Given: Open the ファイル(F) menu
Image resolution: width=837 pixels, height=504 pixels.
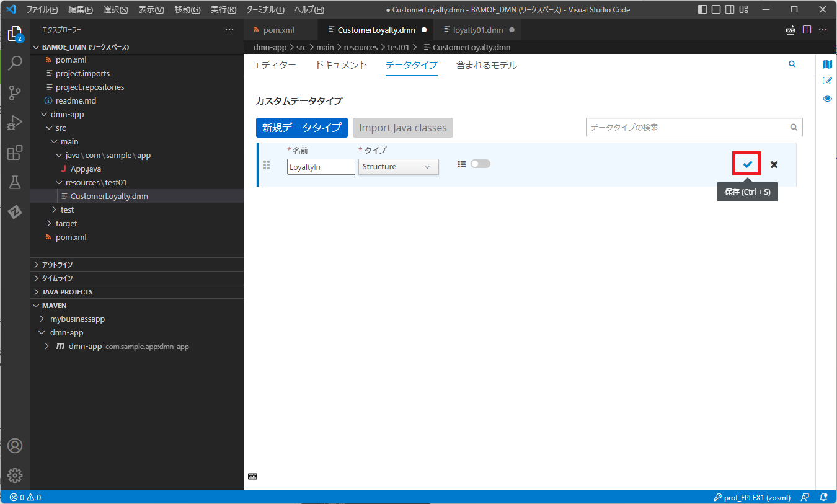Looking at the screenshot, I should tap(42, 9).
